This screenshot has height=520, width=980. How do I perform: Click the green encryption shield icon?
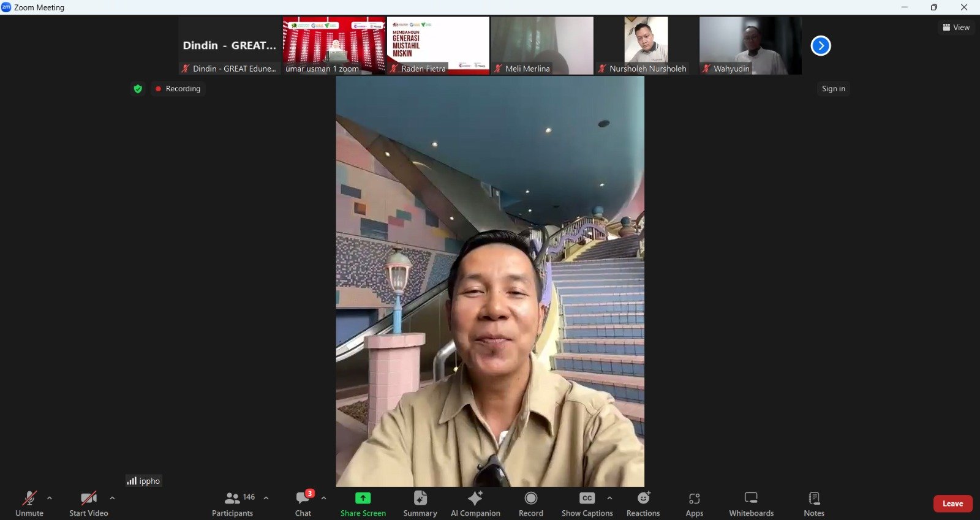[138, 89]
